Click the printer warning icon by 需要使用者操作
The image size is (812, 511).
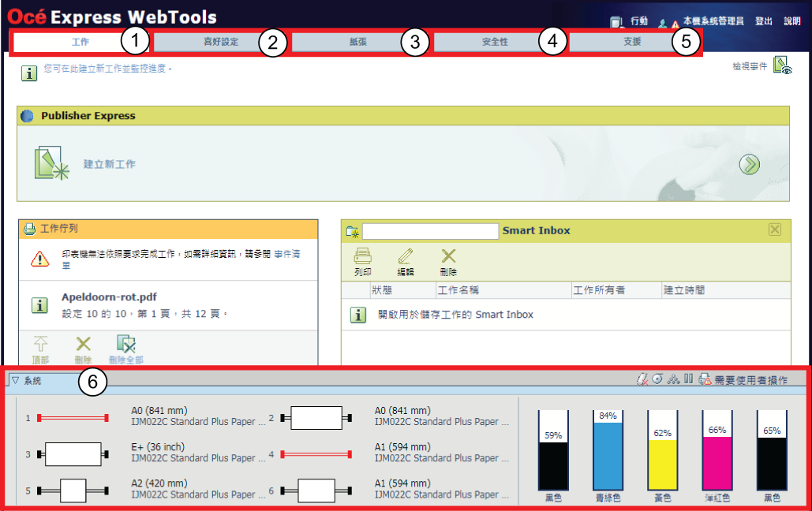(705, 379)
